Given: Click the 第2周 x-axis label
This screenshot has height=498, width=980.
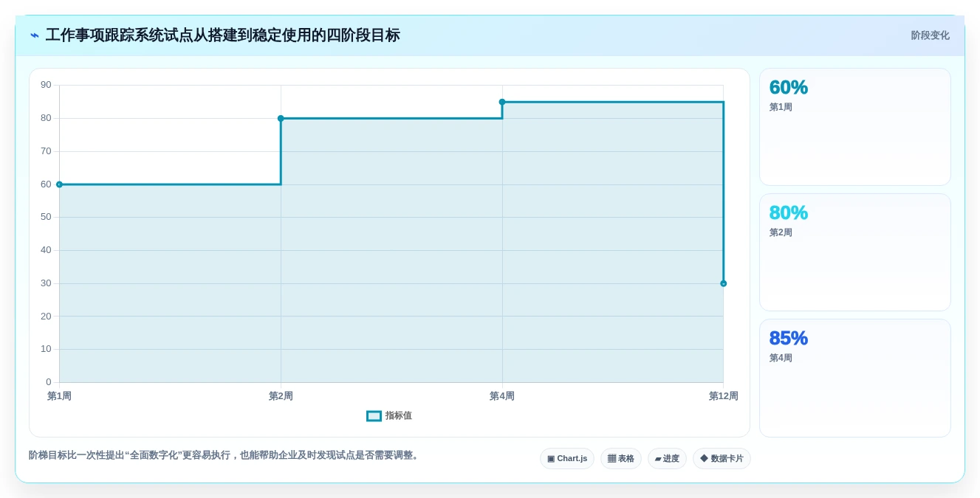Looking at the screenshot, I should 281,396.
